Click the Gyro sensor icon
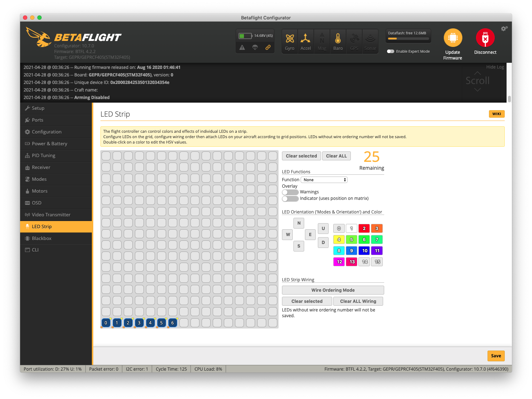532x399 pixels. tap(289, 38)
